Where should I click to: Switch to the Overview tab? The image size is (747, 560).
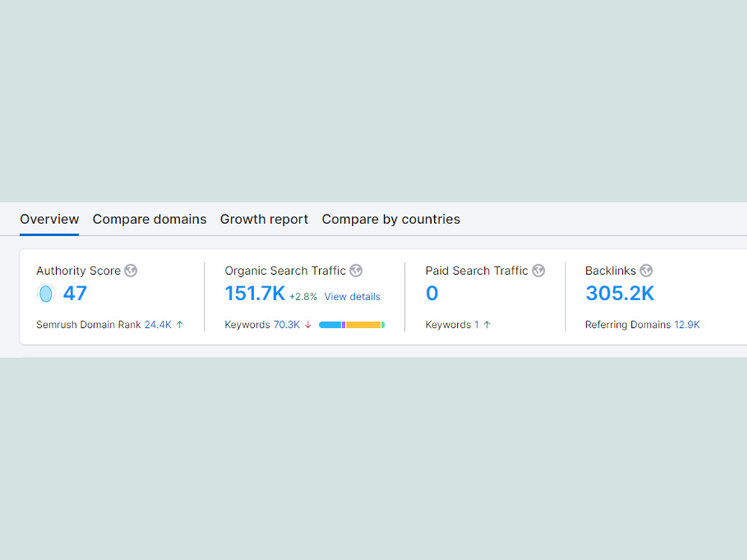tap(49, 220)
